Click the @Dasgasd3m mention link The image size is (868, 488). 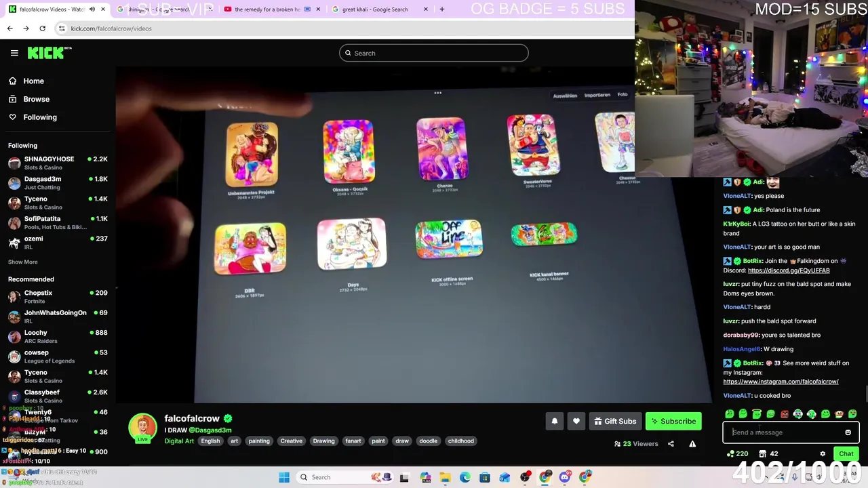210,430
